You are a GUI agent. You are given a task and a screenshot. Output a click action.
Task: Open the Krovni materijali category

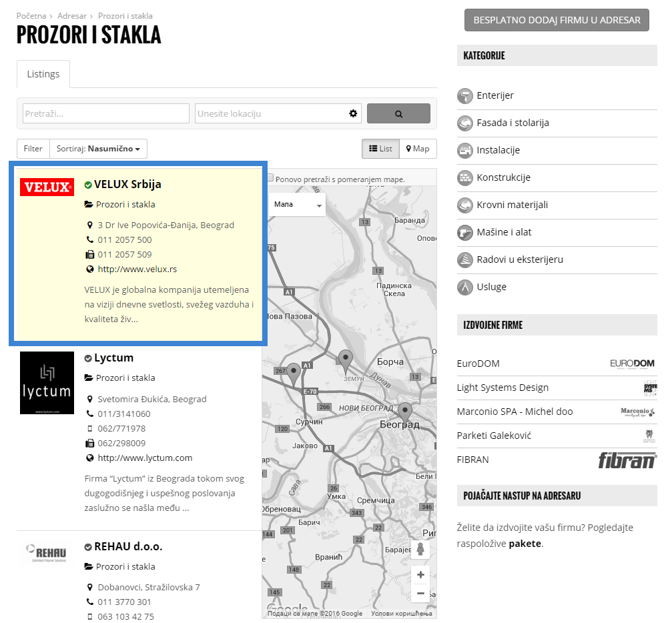coord(512,205)
